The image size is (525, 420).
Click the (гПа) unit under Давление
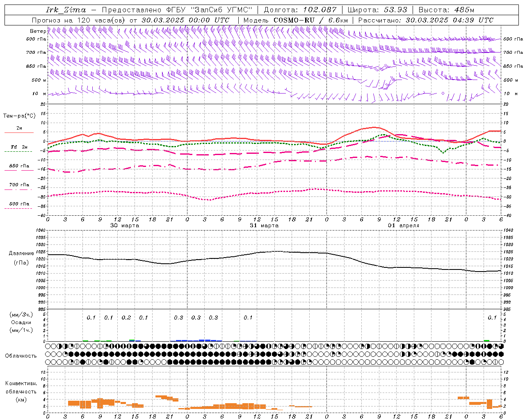(x=21, y=262)
